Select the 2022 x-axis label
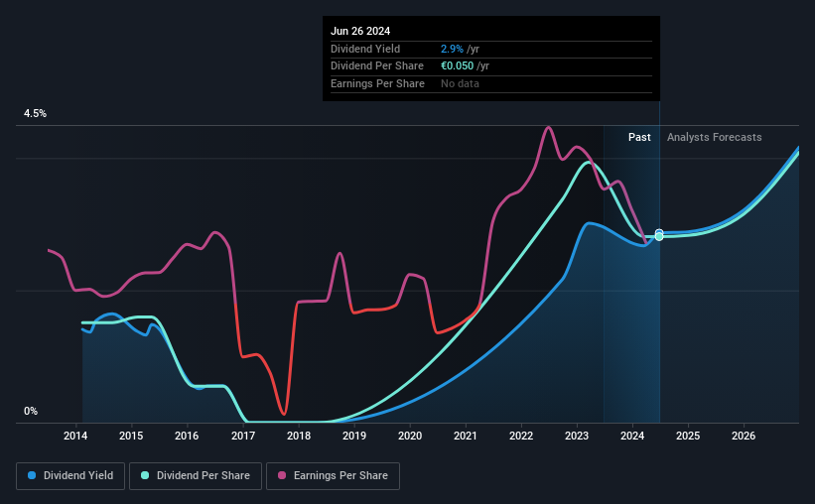The width and height of the screenshot is (815, 504). coord(521,436)
